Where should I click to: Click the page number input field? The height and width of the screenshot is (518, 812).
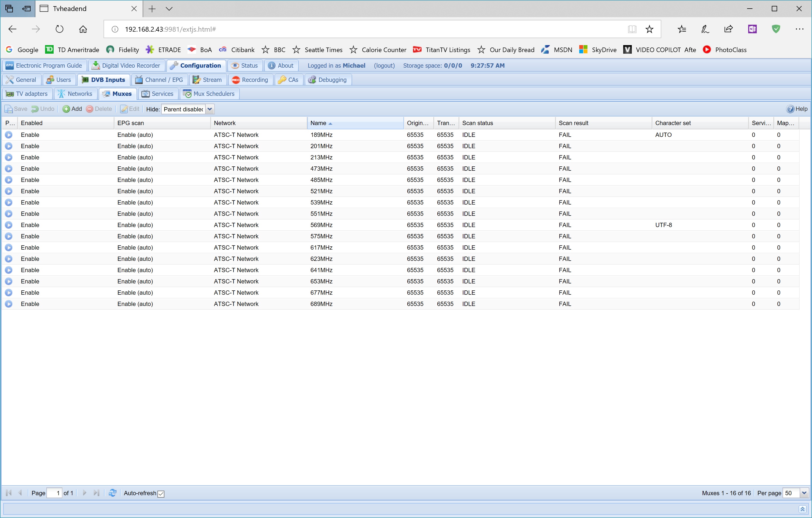(x=54, y=493)
